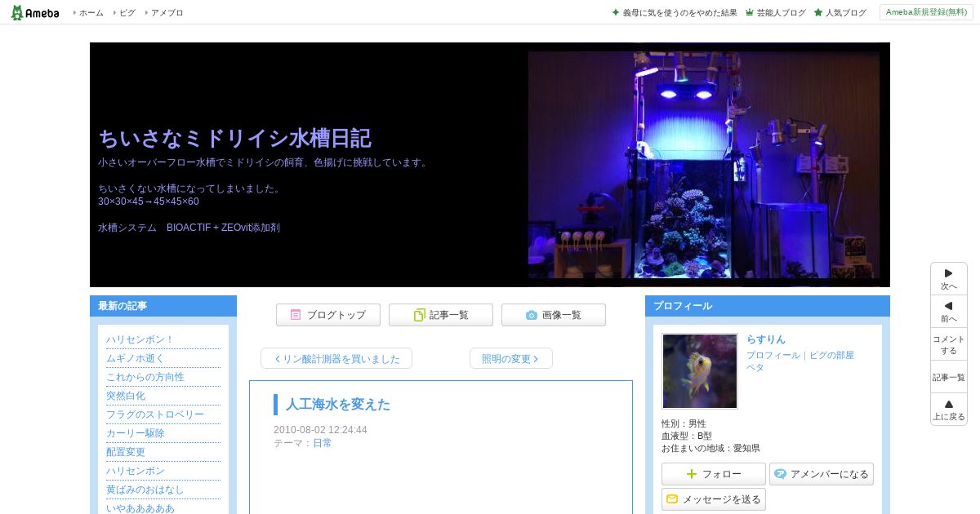Viewport: 980px width, 514px height.
Task: Go to next article 照明の変更
Action: point(511,358)
